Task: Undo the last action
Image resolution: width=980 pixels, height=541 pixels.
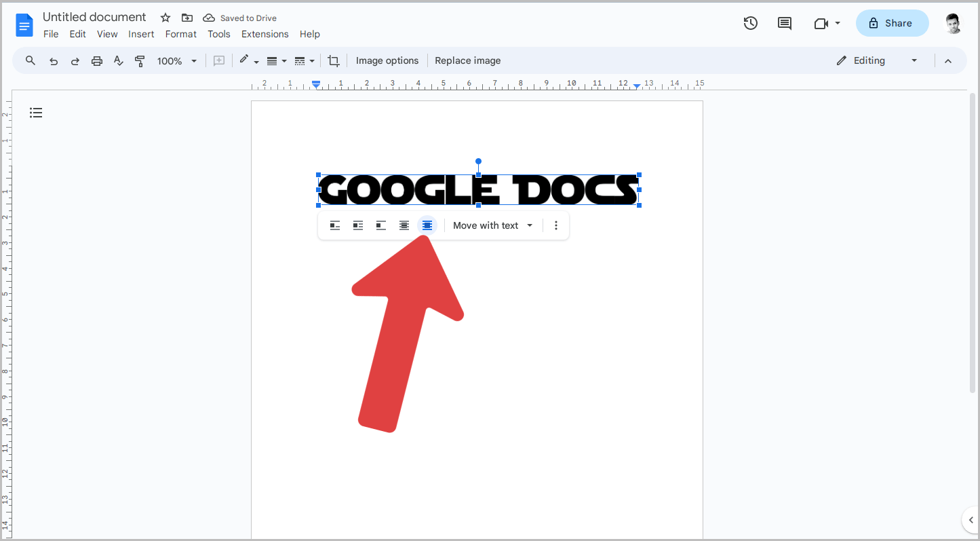Action: click(54, 60)
